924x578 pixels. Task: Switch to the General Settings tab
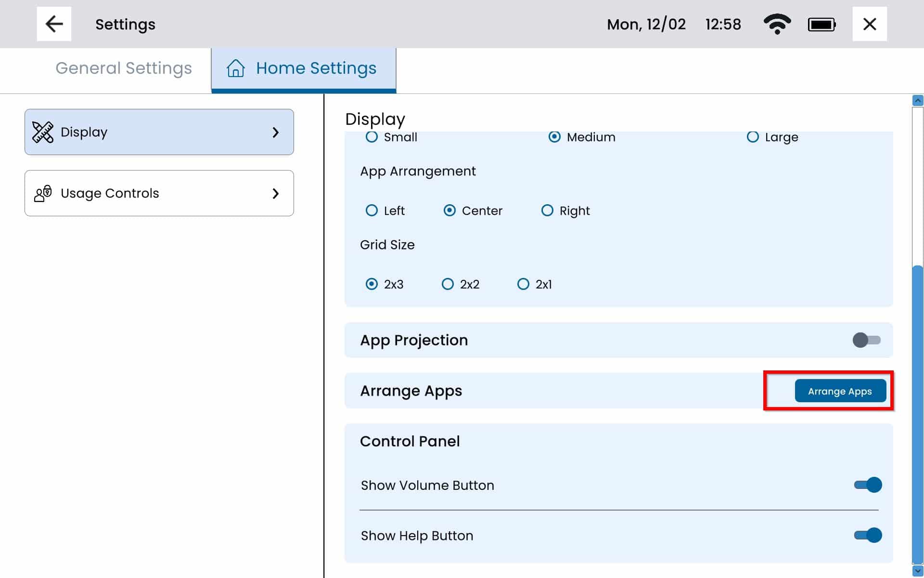click(124, 68)
